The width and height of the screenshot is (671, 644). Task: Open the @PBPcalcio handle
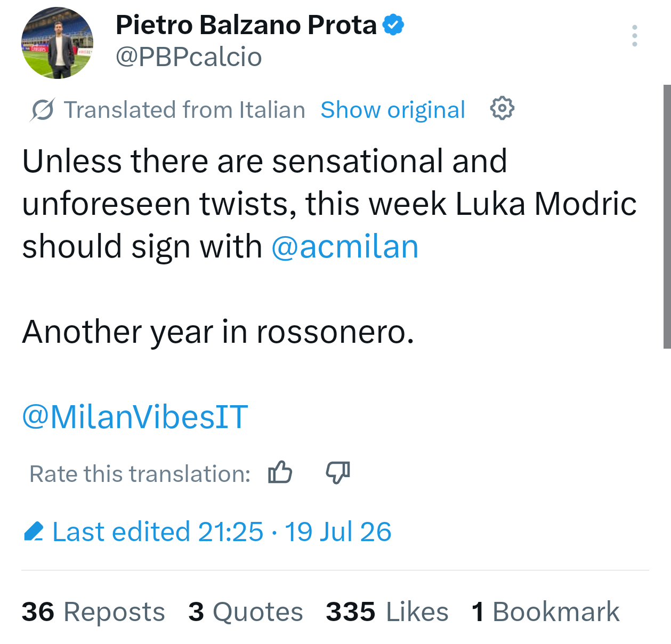[189, 57]
